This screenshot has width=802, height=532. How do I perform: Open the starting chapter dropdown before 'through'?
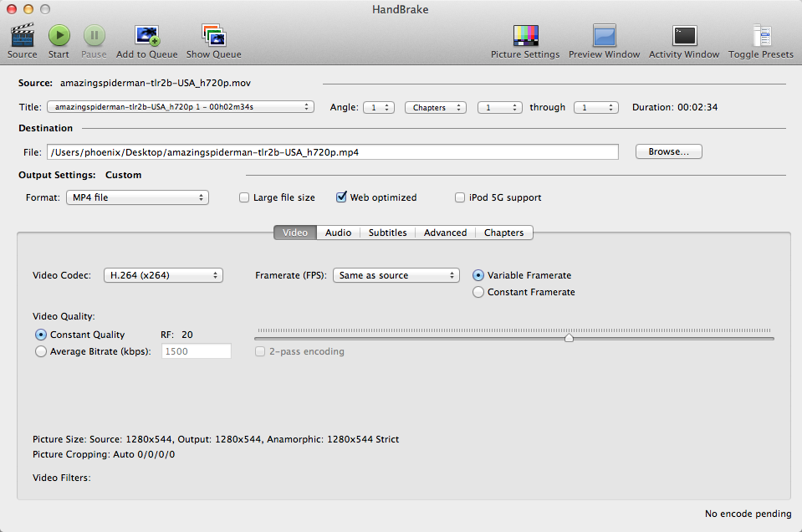500,107
